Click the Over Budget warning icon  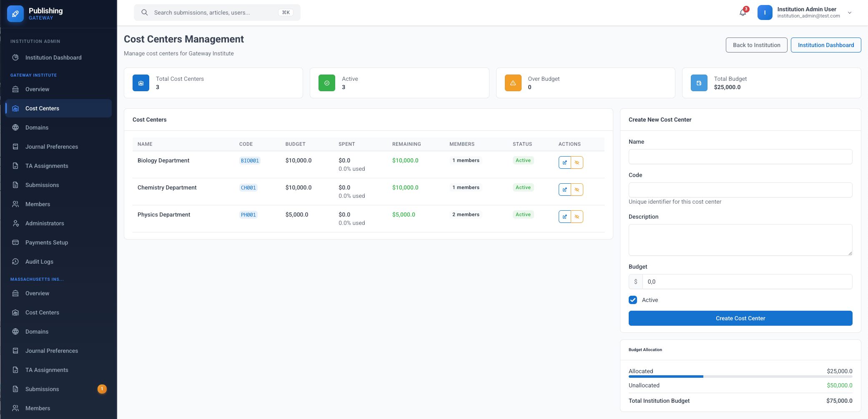pos(513,83)
